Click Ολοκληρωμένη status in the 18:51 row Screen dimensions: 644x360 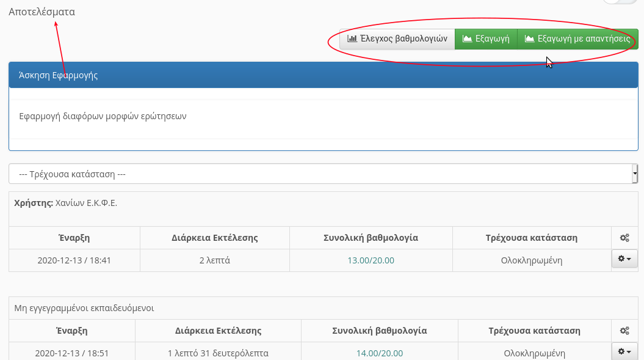(534, 353)
